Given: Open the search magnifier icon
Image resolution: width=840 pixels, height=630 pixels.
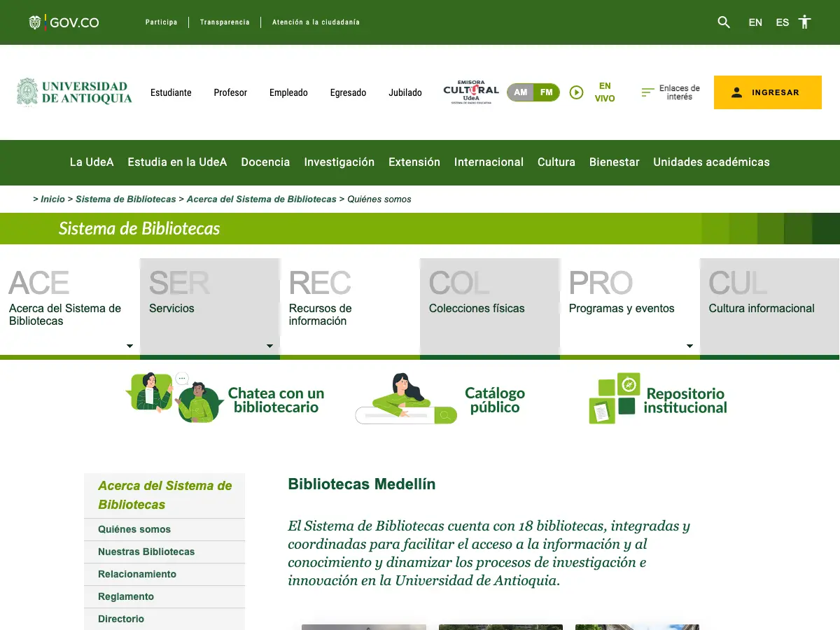Looking at the screenshot, I should pos(724,22).
